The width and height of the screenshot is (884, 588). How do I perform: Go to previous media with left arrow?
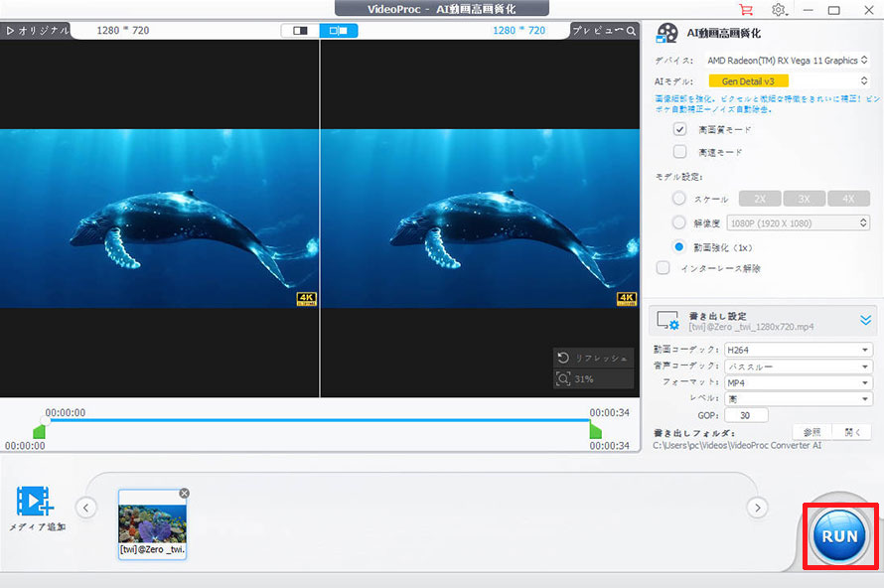click(x=85, y=508)
